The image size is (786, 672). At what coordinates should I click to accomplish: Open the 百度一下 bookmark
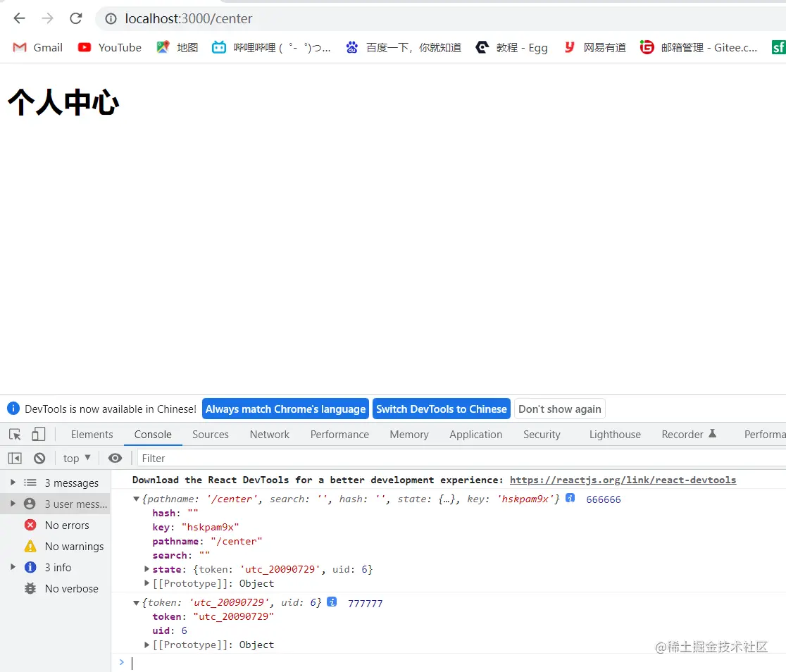click(x=403, y=48)
